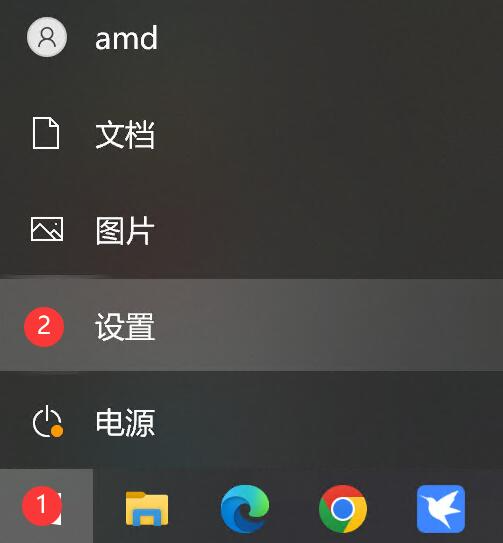Open the 文档 menu entry text
The height and width of the screenshot is (543, 503).
click(x=125, y=134)
